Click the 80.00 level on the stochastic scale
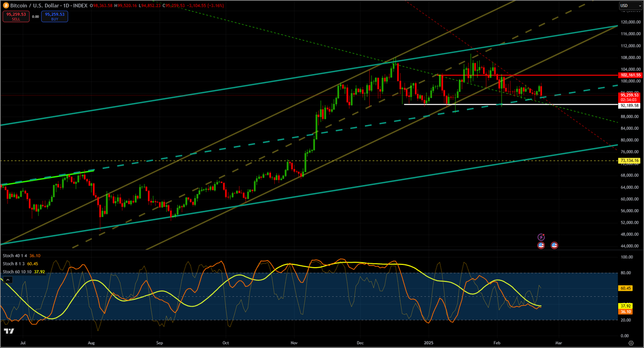644x348 pixels. pos(626,273)
